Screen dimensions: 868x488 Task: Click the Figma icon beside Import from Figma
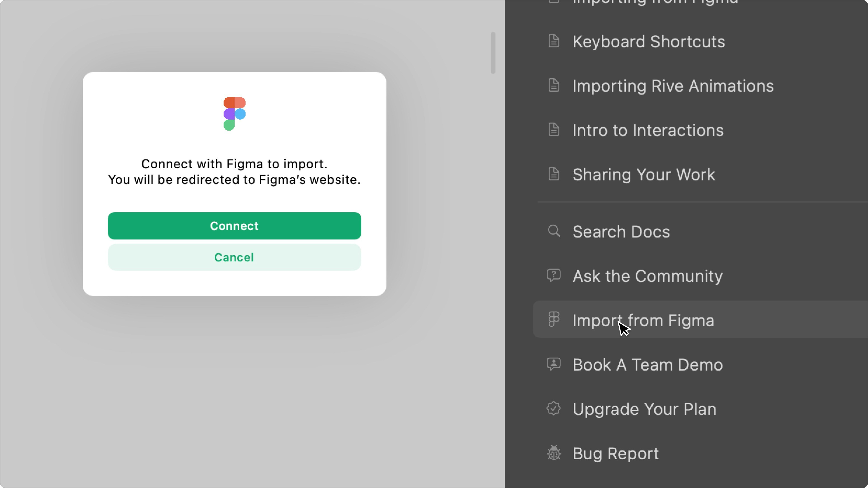554,319
